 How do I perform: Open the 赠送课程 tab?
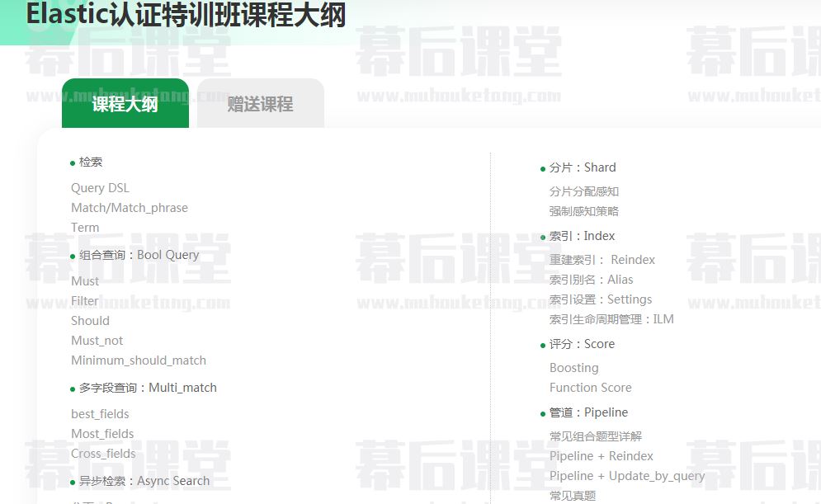click(x=260, y=104)
